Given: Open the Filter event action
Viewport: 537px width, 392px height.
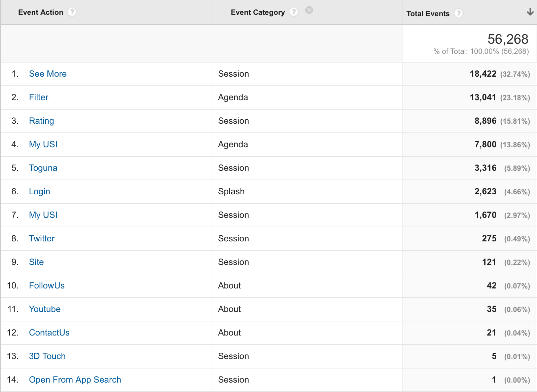Looking at the screenshot, I should [x=39, y=97].
